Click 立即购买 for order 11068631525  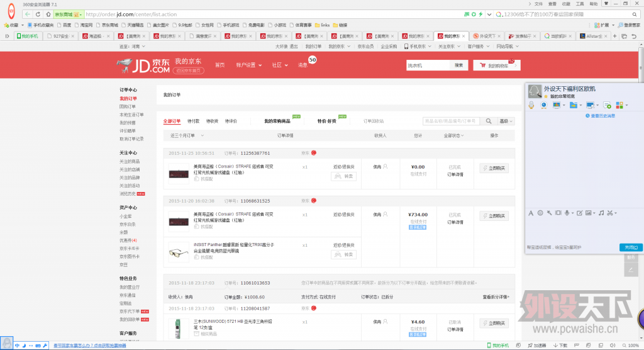point(494,215)
